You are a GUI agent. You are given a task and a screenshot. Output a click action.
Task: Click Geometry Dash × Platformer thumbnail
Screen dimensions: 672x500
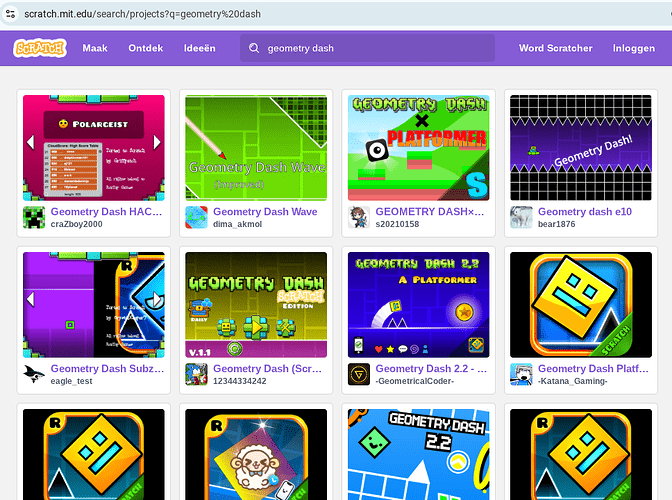418,148
